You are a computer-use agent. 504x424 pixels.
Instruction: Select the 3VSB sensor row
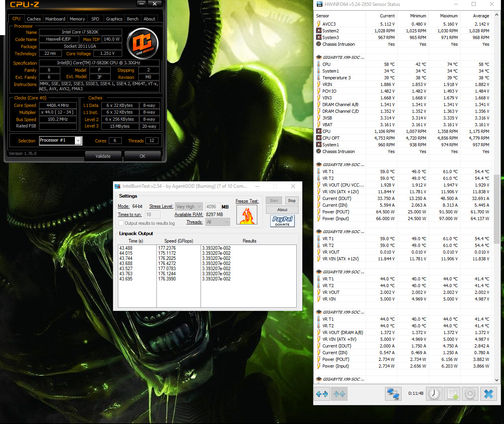[x=403, y=118]
